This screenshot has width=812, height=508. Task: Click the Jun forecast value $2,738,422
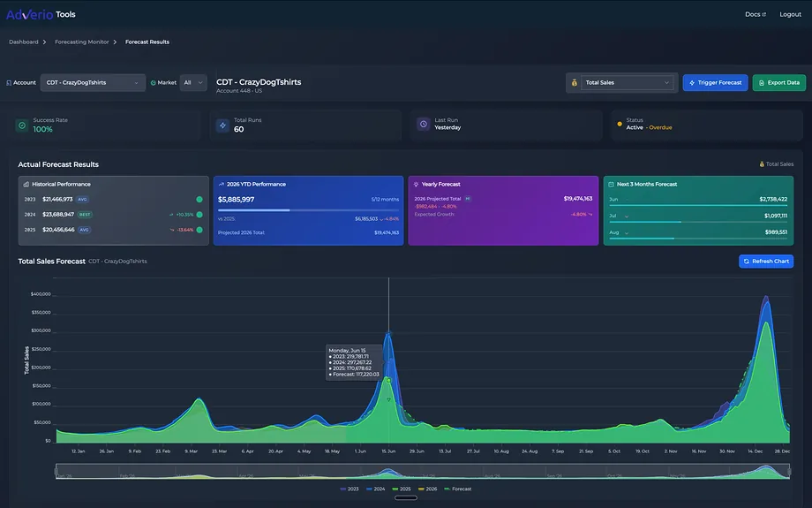pos(773,199)
